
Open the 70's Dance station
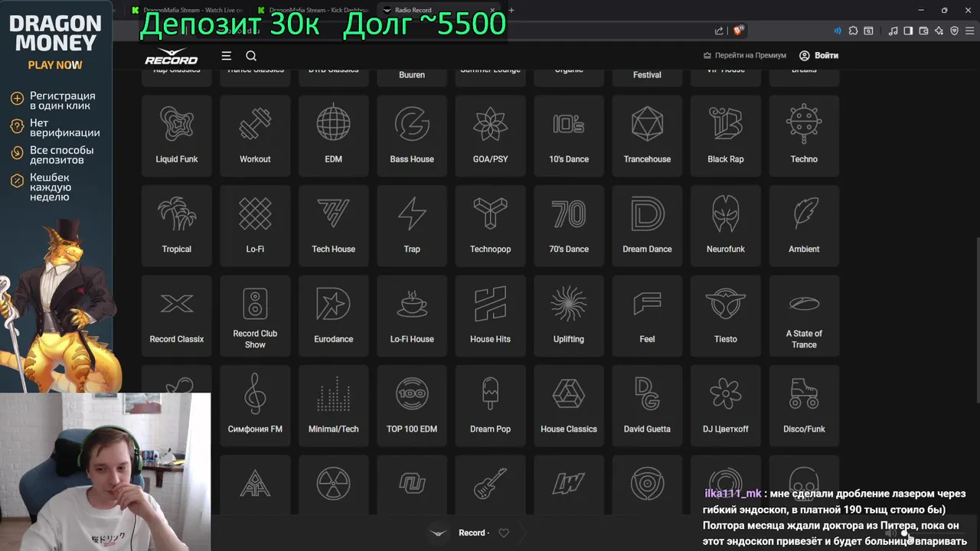pyautogui.click(x=569, y=226)
